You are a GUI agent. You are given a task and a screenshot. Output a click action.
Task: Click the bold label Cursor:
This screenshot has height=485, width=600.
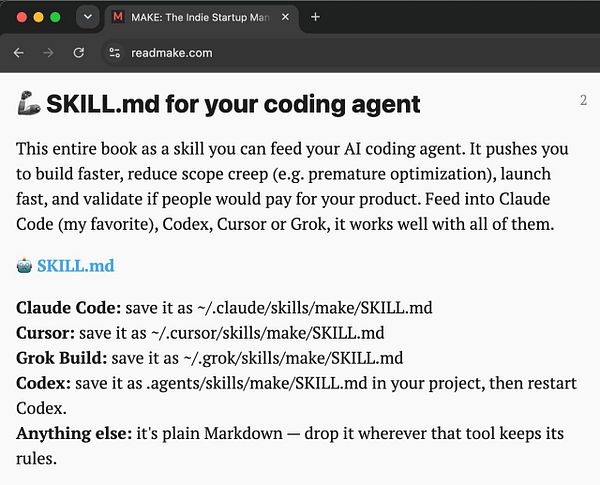46,333
